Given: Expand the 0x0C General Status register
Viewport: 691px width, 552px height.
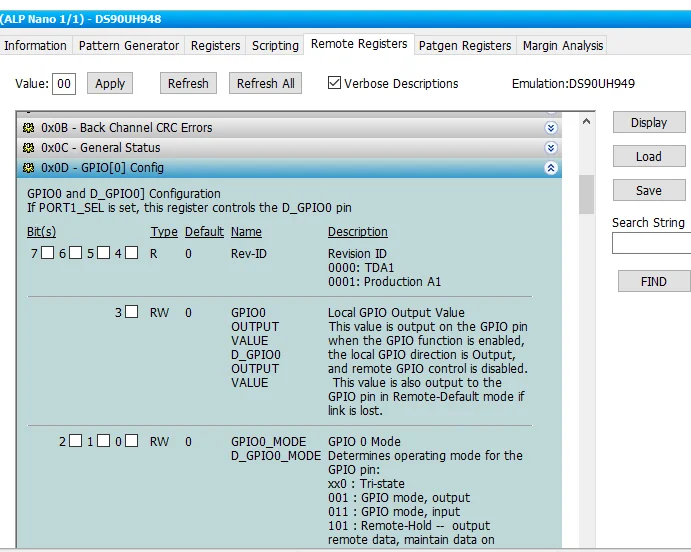Looking at the screenshot, I should pyautogui.click(x=550, y=148).
